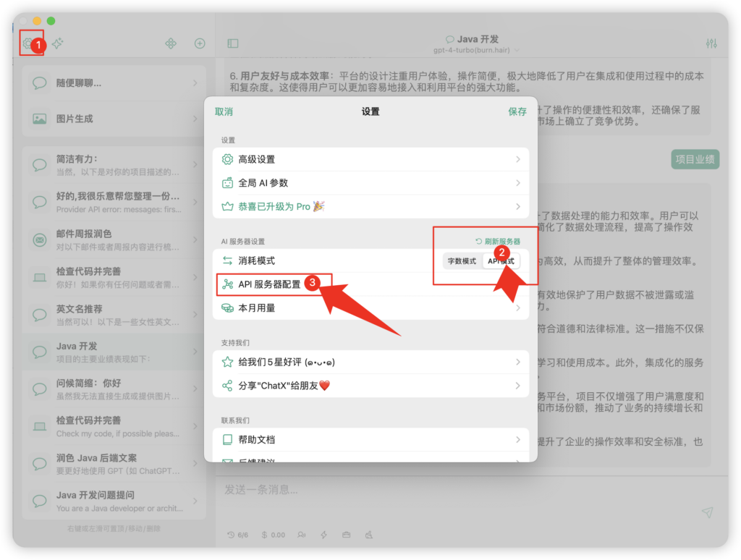This screenshot has width=741, height=560.
Task: Open the 随便聊聊 conversation
Action: [x=114, y=83]
